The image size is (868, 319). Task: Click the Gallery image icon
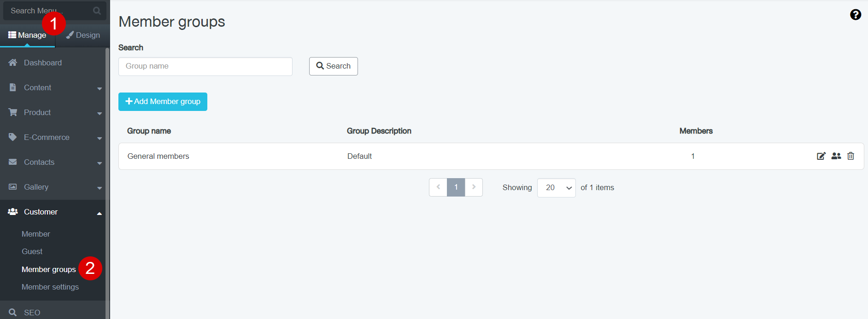tap(13, 187)
